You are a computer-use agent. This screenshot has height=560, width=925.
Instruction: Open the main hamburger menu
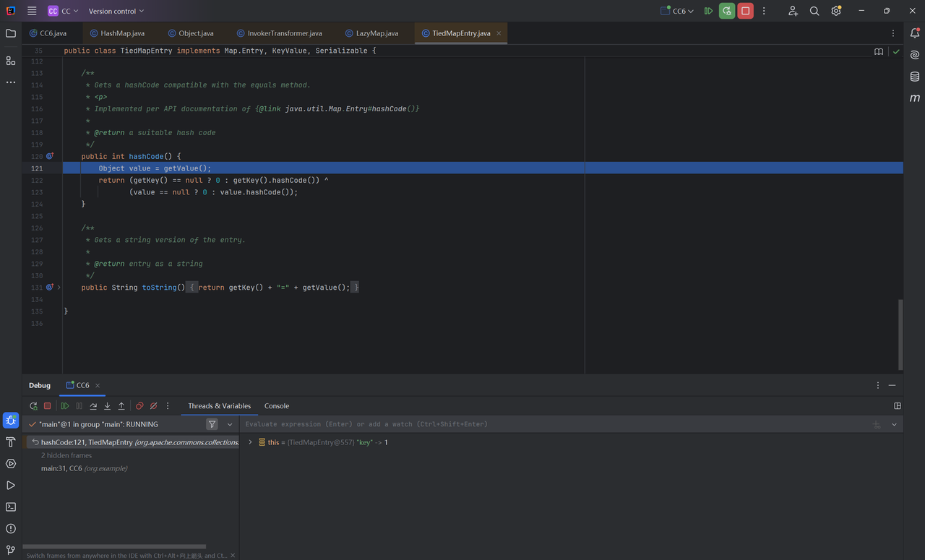(x=32, y=11)
